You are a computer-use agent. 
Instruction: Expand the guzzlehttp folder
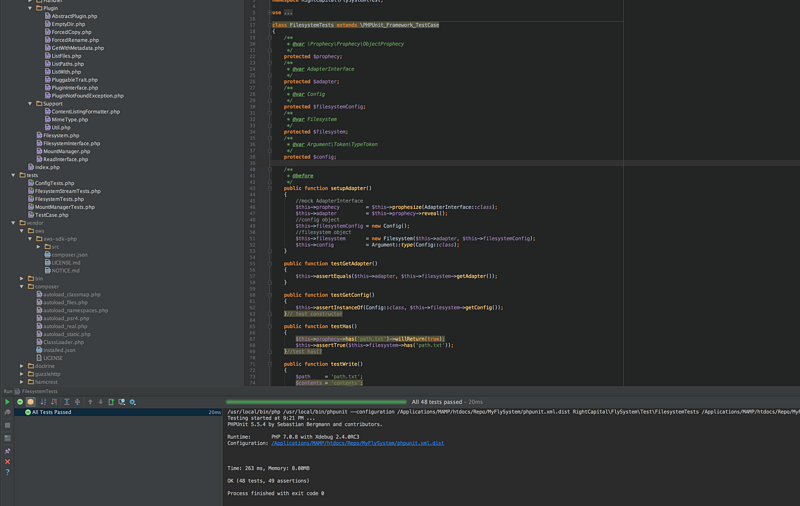tap(22, 374)
